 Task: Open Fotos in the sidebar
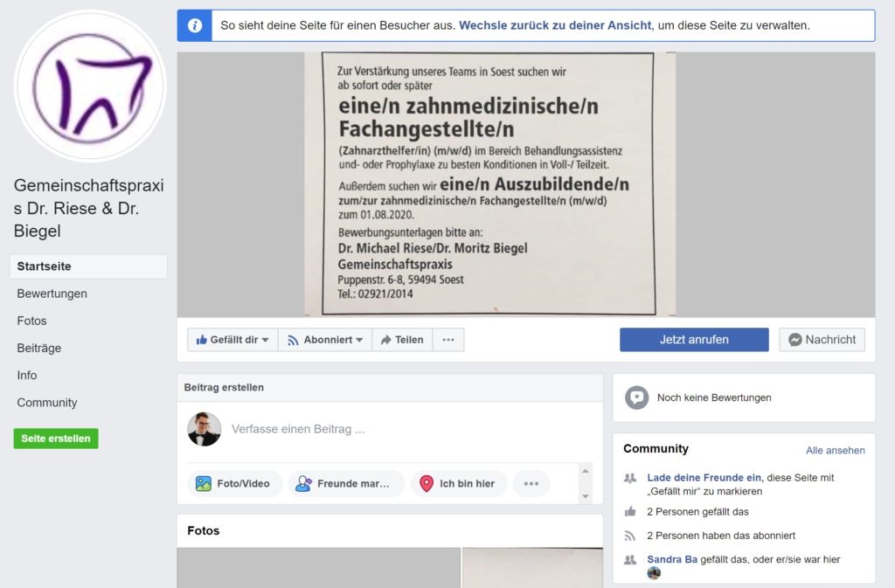pos(32,322)
